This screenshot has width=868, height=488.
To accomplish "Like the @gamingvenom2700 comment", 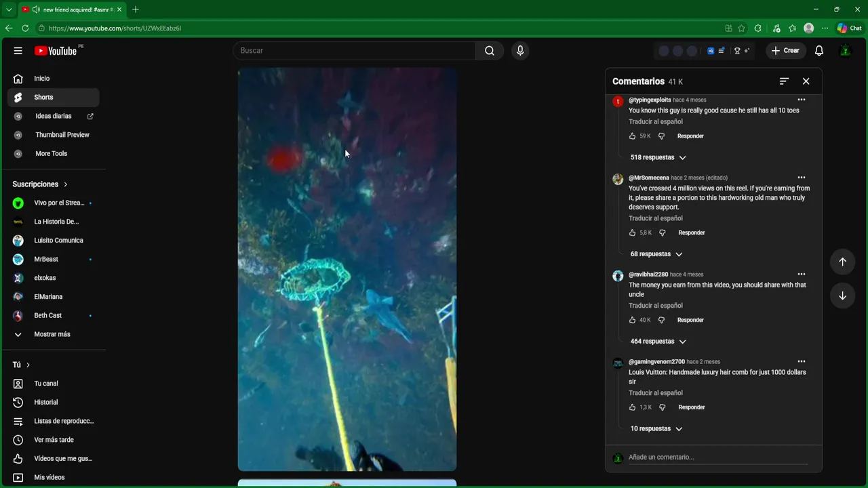I will (x=633, y=407).
